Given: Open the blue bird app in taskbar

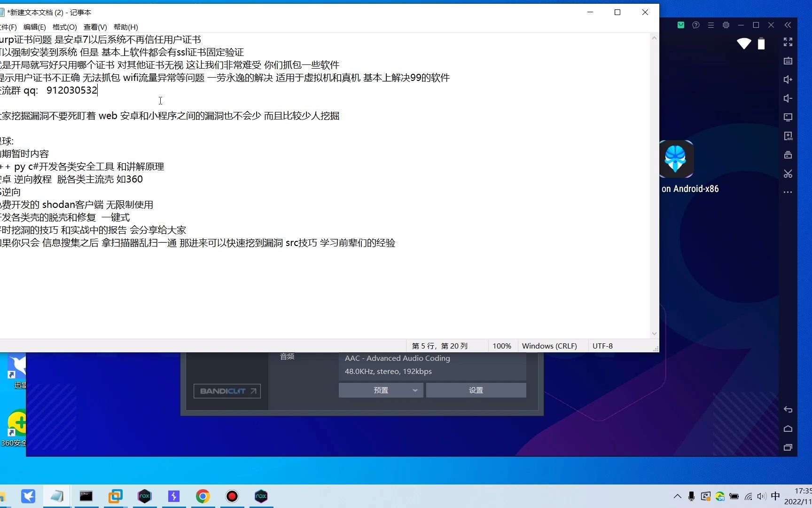Looking at the screenshot, I should coord(28,496).
